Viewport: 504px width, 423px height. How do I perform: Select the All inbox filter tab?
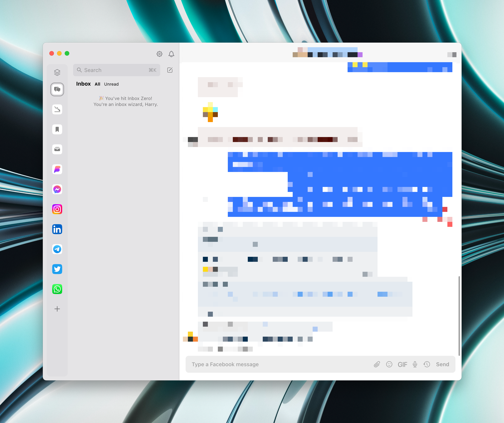97,84
